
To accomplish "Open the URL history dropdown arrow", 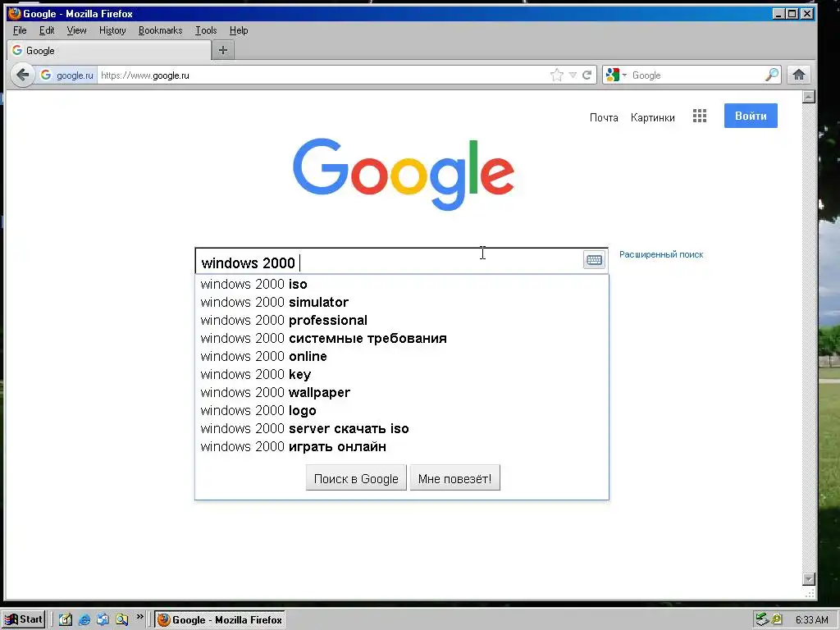I will [x=573, y=75].
